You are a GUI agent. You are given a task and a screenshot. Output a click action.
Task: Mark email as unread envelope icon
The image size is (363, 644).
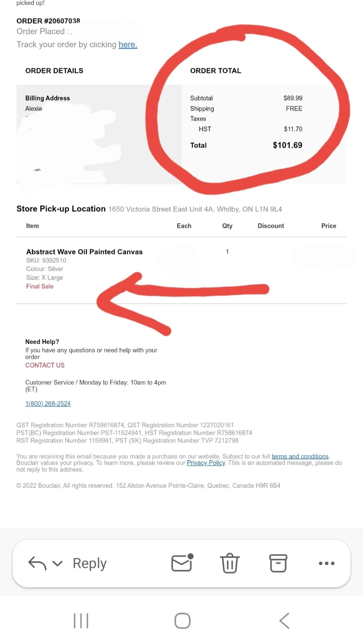(x=182, y=563)
